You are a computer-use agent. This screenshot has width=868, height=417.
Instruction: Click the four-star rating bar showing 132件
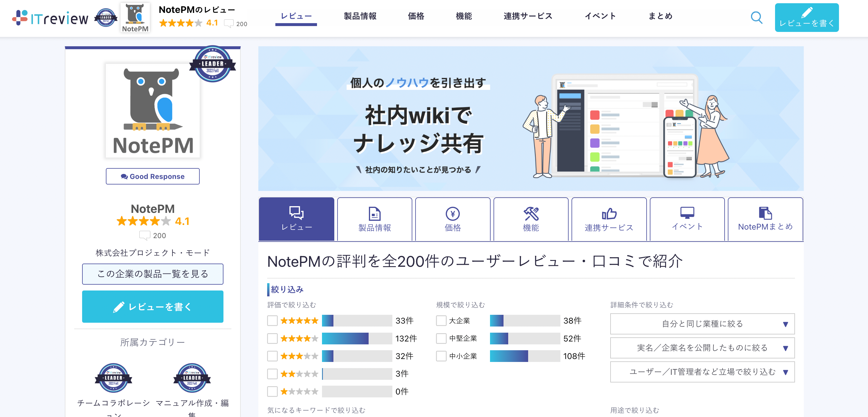pos(357,338)
